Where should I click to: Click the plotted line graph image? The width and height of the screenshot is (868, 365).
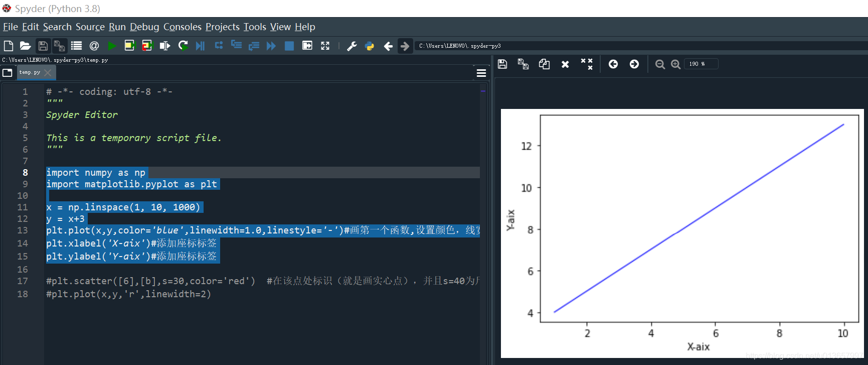click(682, 233)
